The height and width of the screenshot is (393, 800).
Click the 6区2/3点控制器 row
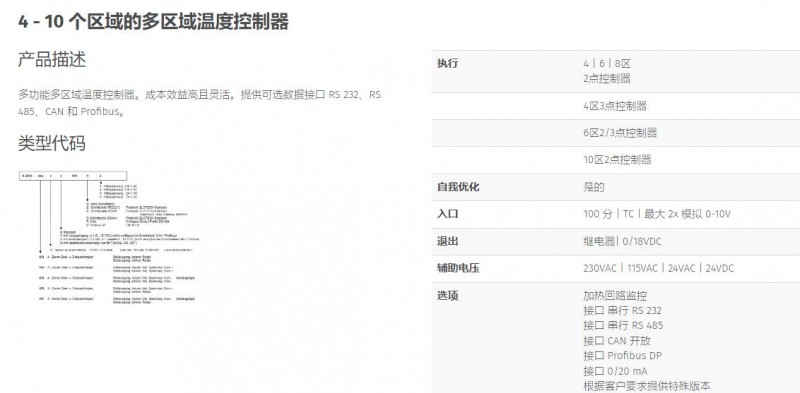[616, 133]
